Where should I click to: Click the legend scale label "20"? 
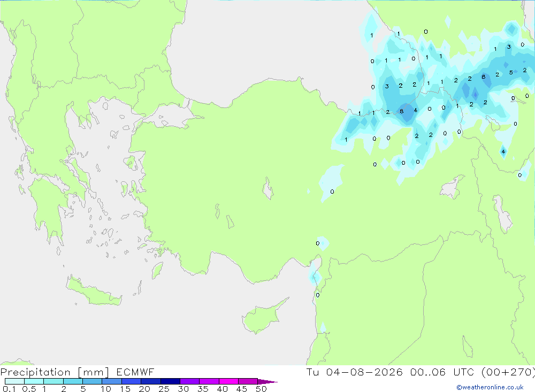[144, 389]
